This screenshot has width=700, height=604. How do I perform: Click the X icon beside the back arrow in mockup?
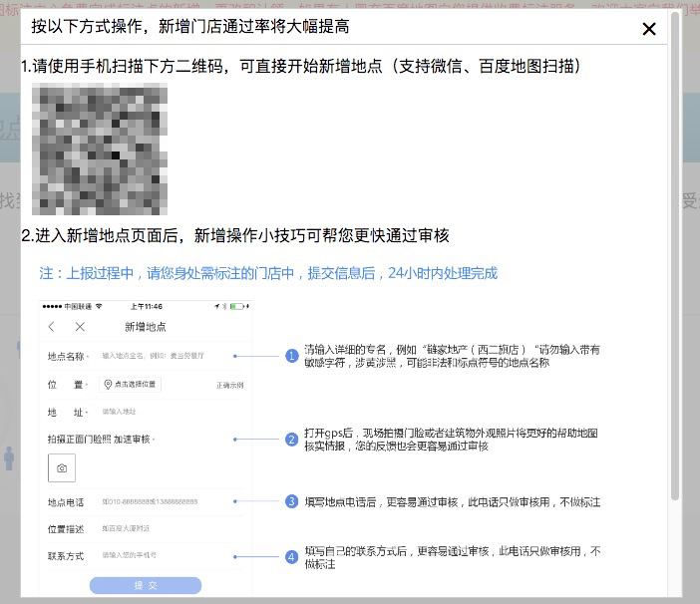coord(80,327)
